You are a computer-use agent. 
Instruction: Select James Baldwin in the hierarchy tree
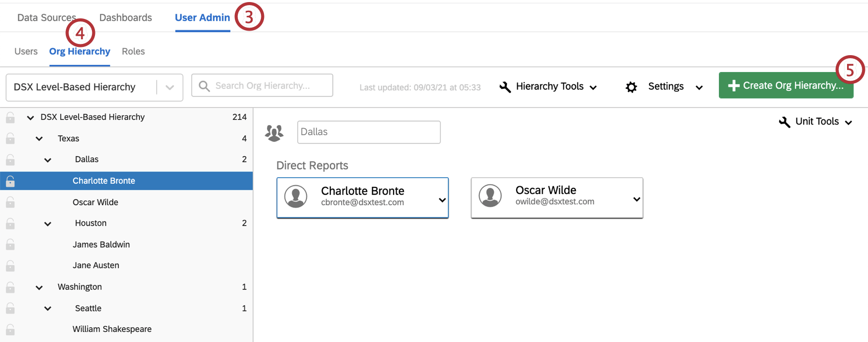point(101,245)
